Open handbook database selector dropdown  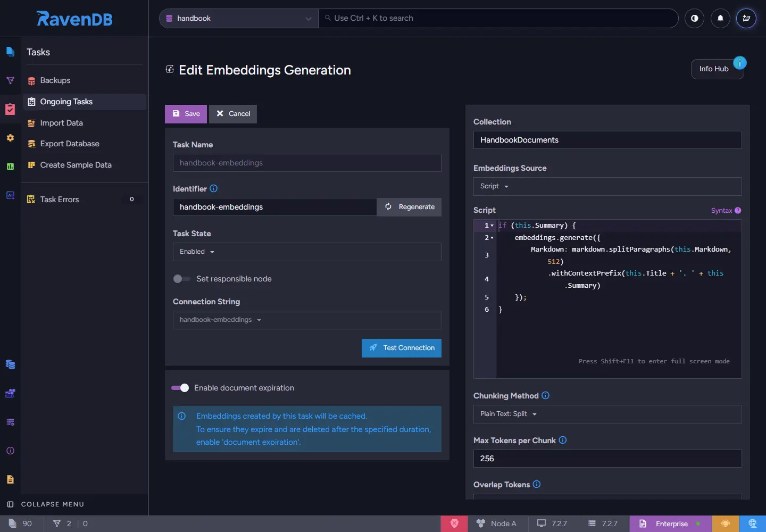pos(239,18)
